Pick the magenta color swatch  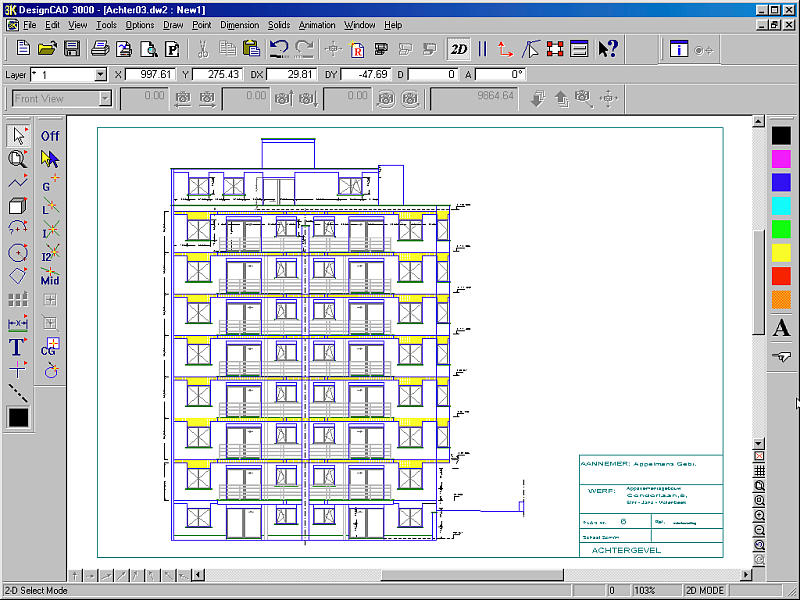[781, 158]
